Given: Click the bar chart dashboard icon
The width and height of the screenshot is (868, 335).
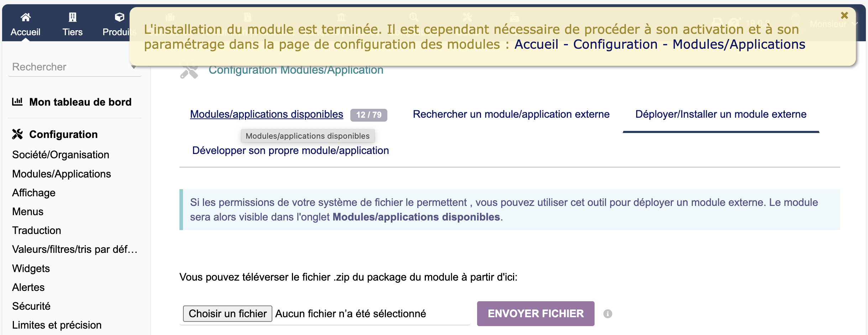Looking at the screenshot, I should 17,102.
